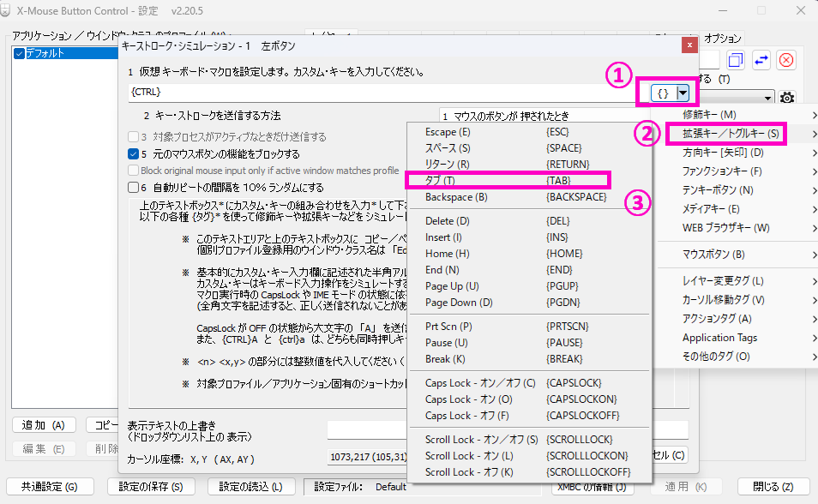
Task: Click the custom key input field with {CTRL}
Action: [x=388, y=93]
